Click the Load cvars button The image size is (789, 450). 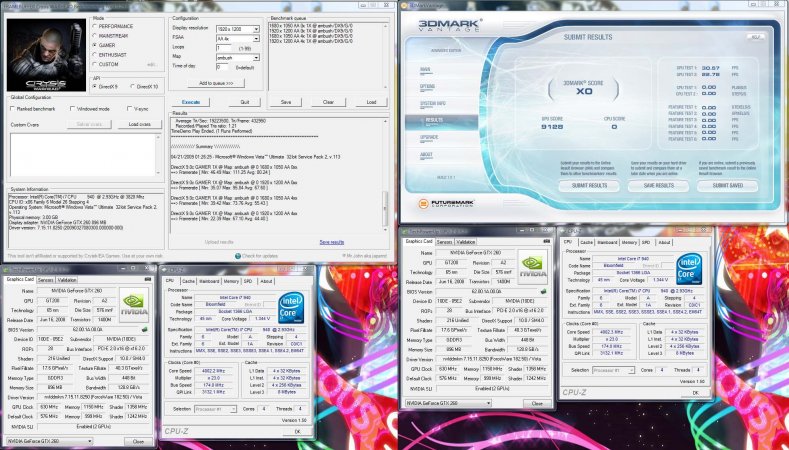point(139,124)
